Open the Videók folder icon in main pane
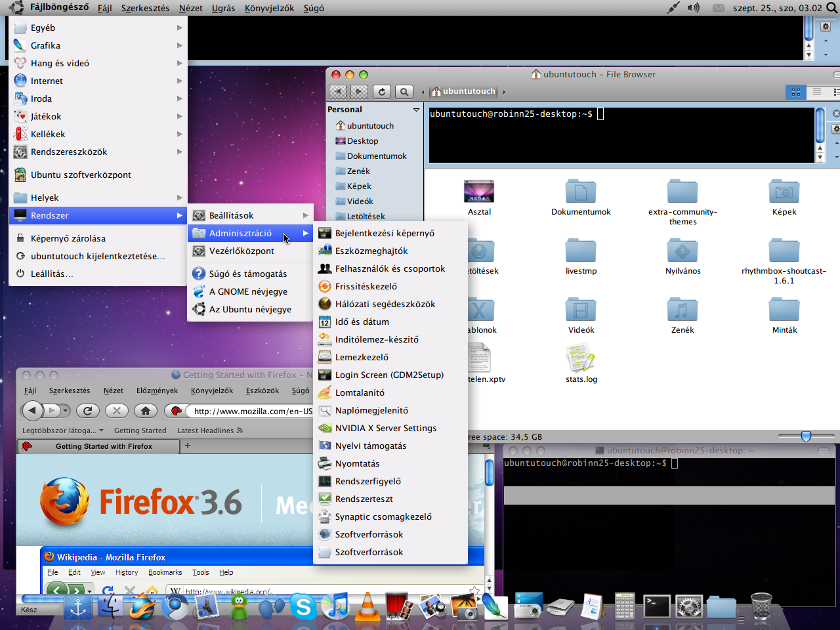Image resolution: width=840 pixels, height=630 pixels. click(x=581, y=316)
